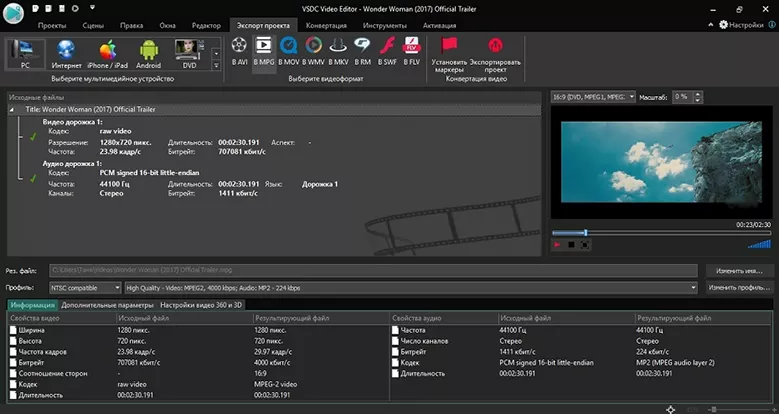Viewport: 779px width, 414px height.
Task: Choose the В MKV video format
Action: [x=338, y=52]
